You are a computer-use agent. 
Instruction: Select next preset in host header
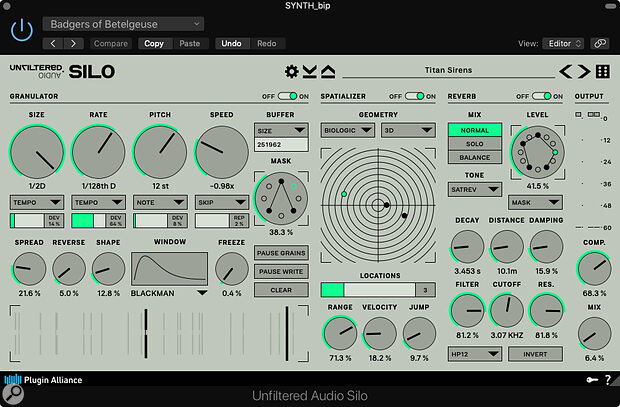coord(73,44)
